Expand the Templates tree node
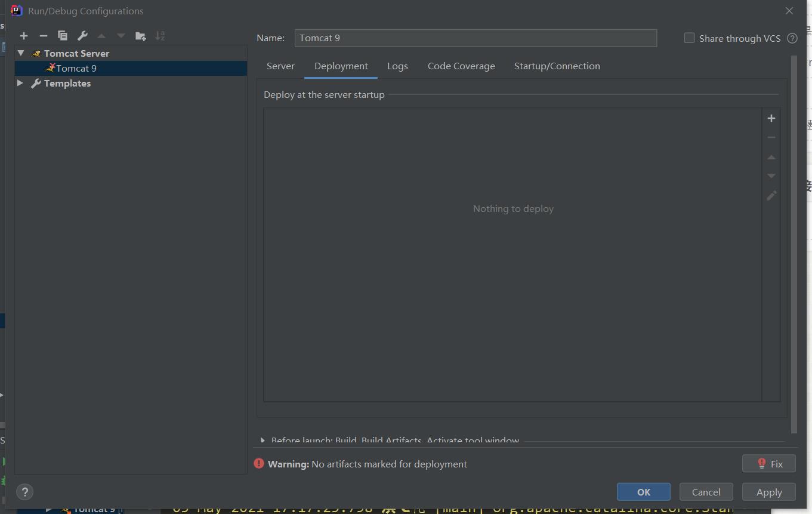This screenshot has height=514, width=812. click(20, 83)
